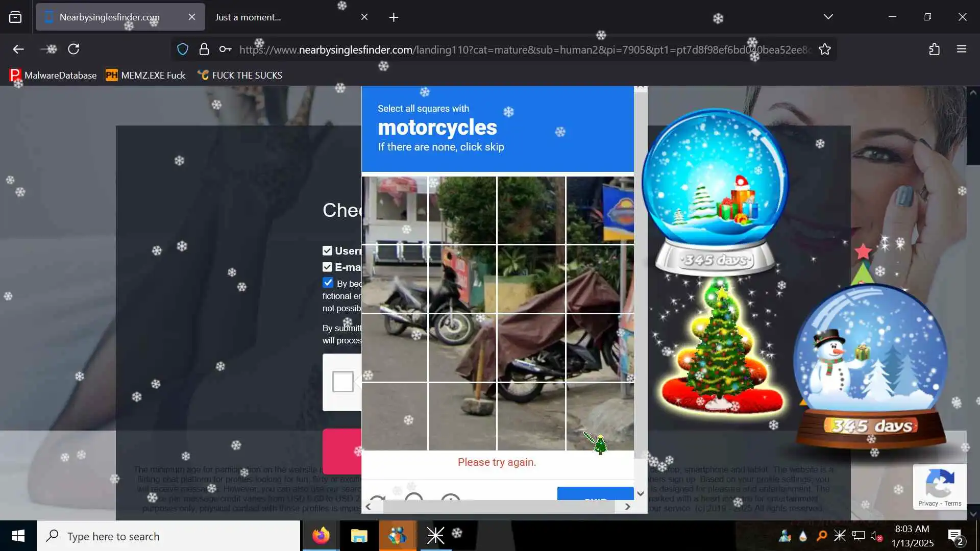This screenshot has height=551, width=980.
Task: Click captcha frame scroll right arrow
Action: (x=627, y=507)
